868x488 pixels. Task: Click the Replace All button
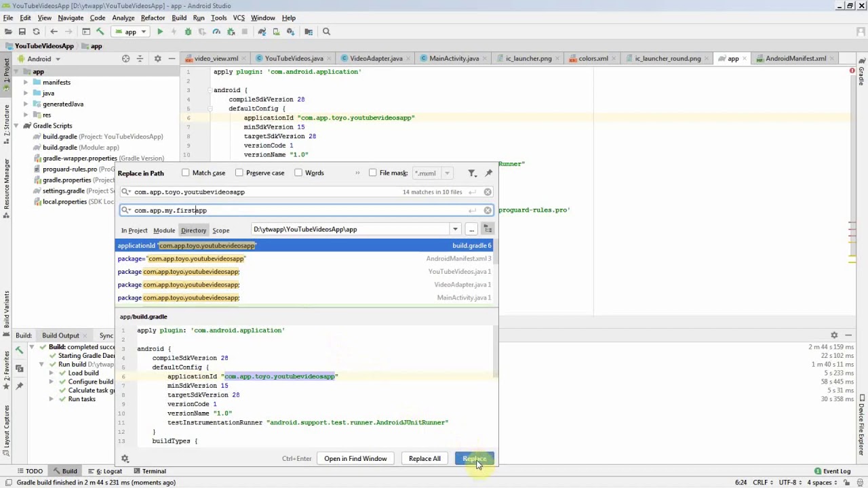coord(425,459)
